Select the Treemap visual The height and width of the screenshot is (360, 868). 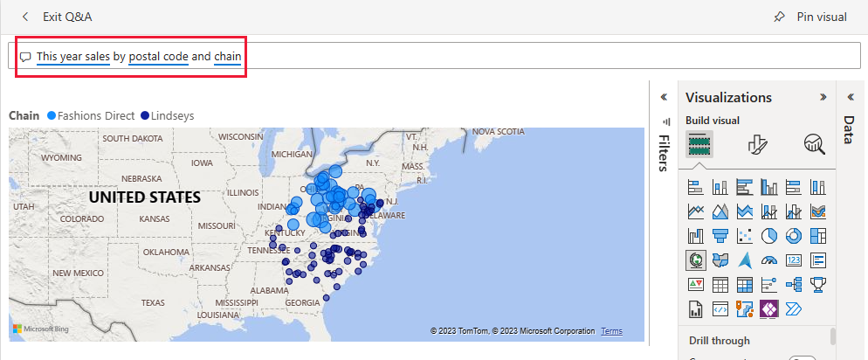coord(817,236)
